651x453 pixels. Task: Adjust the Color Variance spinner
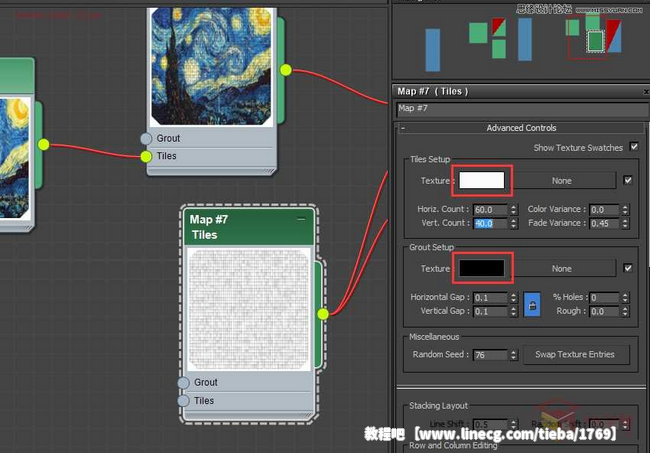coord(625,210)
